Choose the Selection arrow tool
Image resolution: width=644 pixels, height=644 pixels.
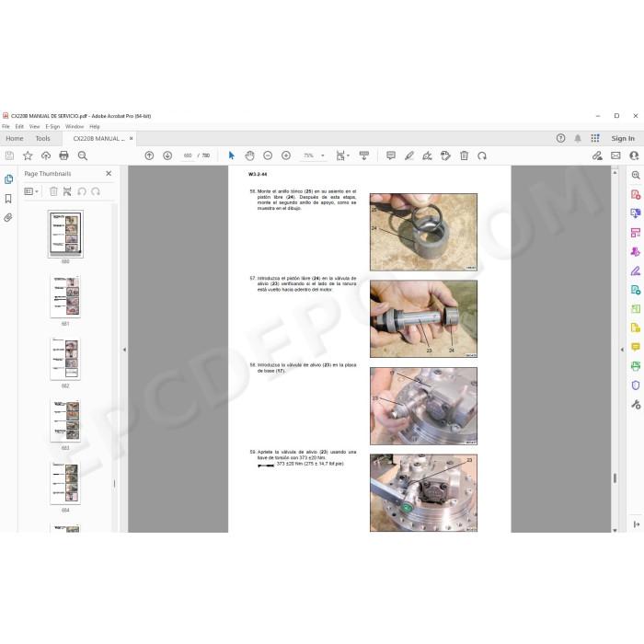231,155
